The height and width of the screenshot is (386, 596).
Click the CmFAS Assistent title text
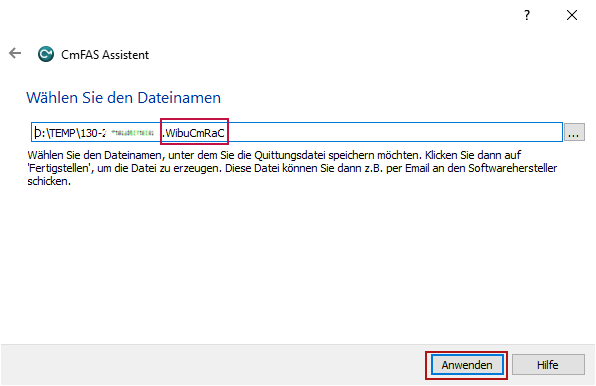[x=105, y=55]
